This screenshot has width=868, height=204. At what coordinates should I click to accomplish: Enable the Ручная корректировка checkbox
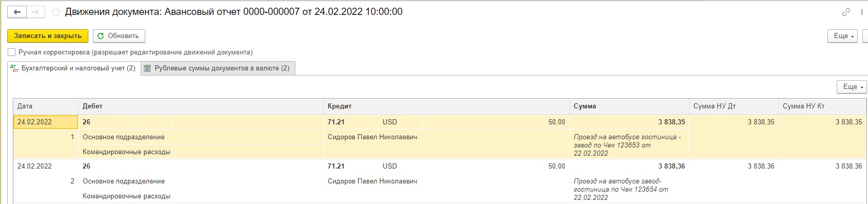[12, 52]
